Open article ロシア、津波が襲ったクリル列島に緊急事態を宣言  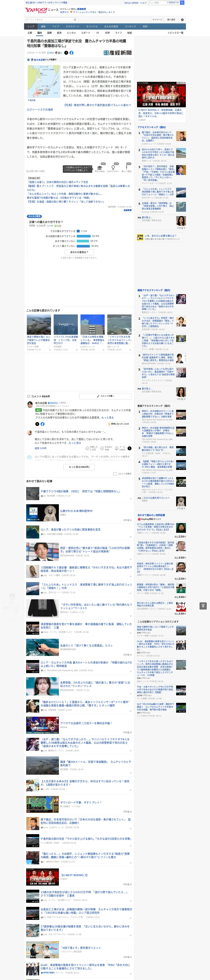click(x=70, y=529)
